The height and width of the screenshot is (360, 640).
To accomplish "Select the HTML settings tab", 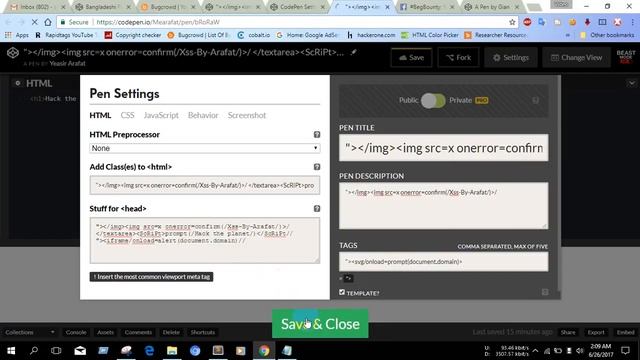I will tap(100, 116).
